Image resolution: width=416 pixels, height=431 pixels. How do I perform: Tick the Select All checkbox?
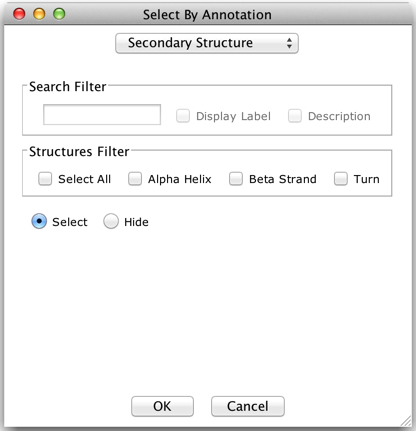[x=45, y=179]
